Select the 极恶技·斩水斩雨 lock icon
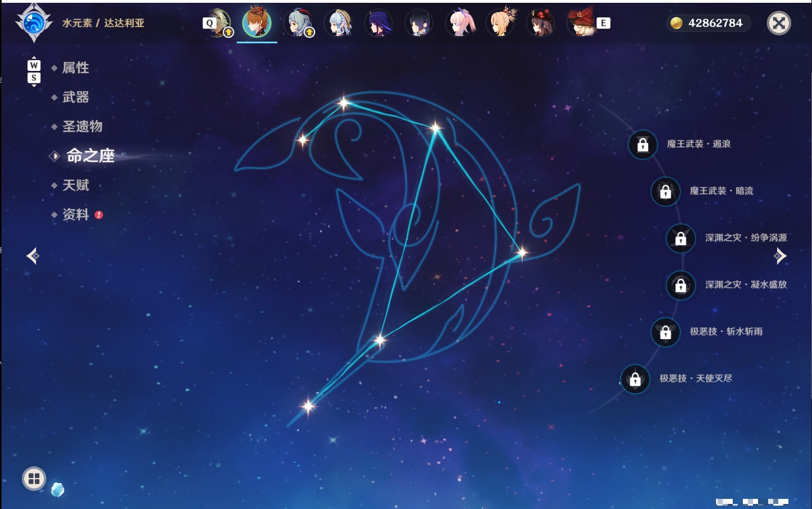Viewport: 812px width, 509px height. tap(665, 332)
